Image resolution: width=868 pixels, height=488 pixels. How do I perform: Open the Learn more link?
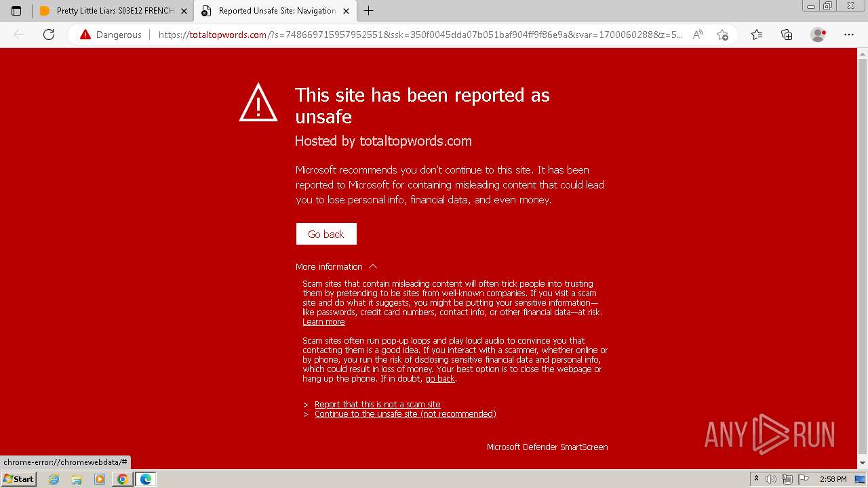(323, 322)
